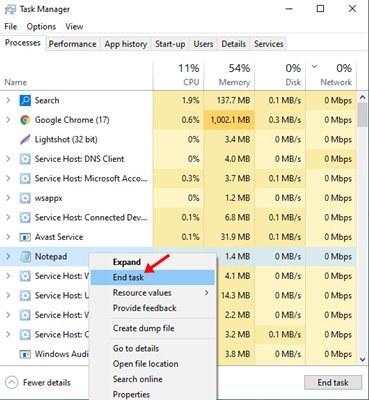369x400 pixels.
Task: Choose Go to details in the context menu
Action: point(153,349)
